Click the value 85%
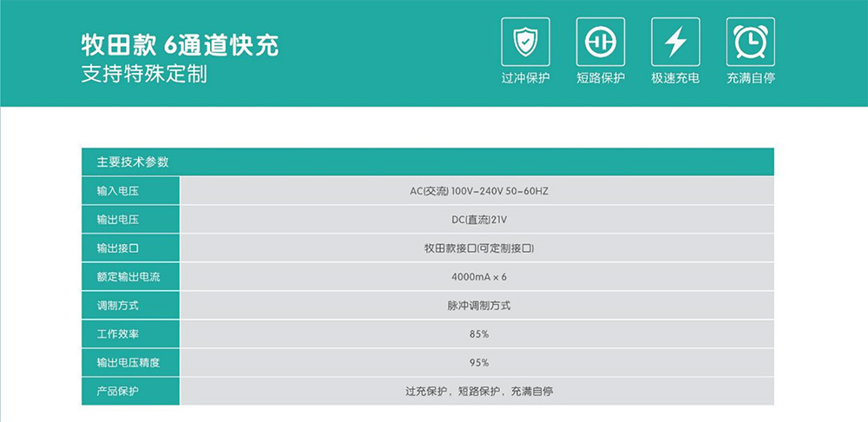Image resolution: width=868 pixels, height=422 pixels. (x=479, y=334)
